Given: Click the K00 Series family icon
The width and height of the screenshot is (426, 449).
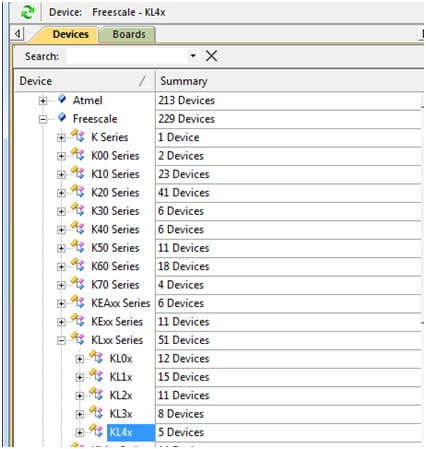Looking at the screenshot, I should coord(78,154).
